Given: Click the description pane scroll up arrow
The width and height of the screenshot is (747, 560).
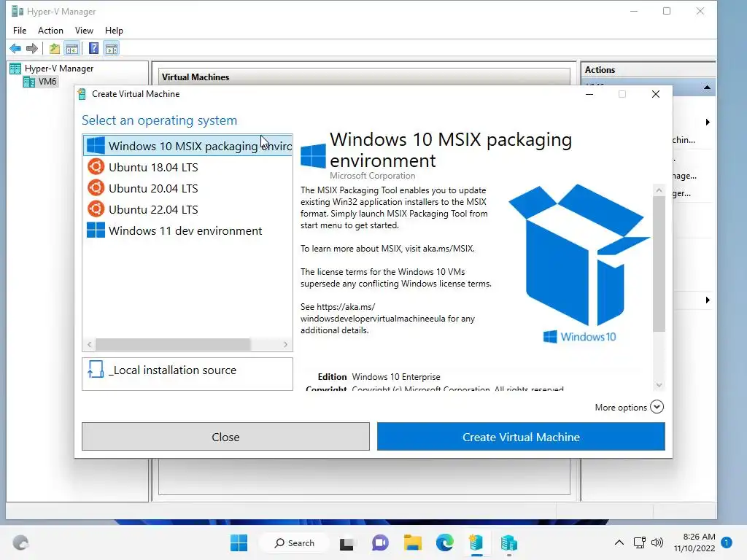Looking at the screenshot, I should coord(659,190).
